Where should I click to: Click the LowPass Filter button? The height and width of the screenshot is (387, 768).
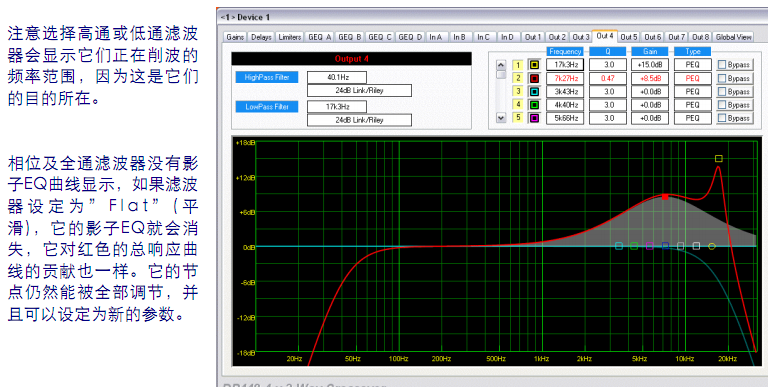267,107
